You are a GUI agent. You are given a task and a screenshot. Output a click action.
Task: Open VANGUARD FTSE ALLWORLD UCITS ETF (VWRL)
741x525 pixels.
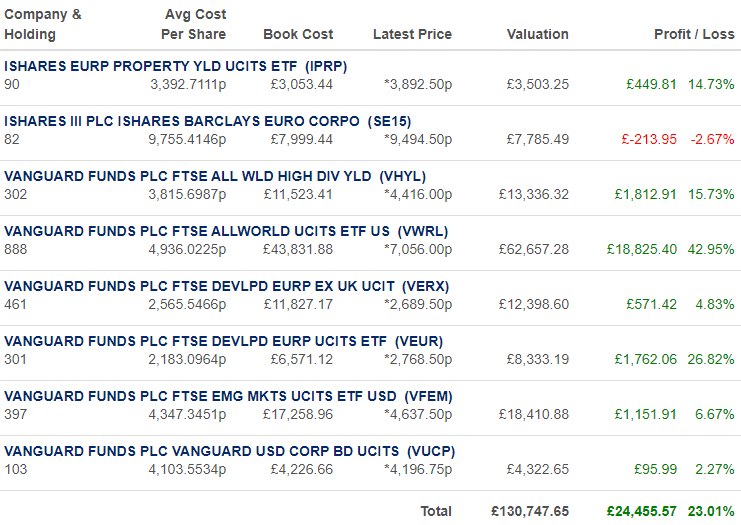coord(226,231)
